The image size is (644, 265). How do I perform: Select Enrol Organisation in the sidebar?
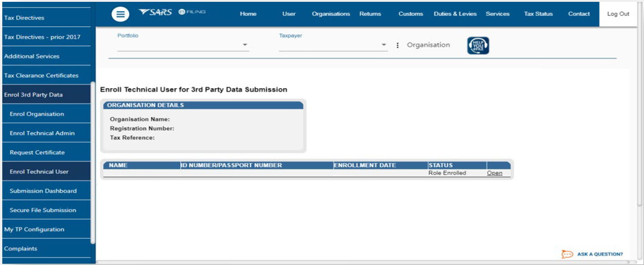46,114
